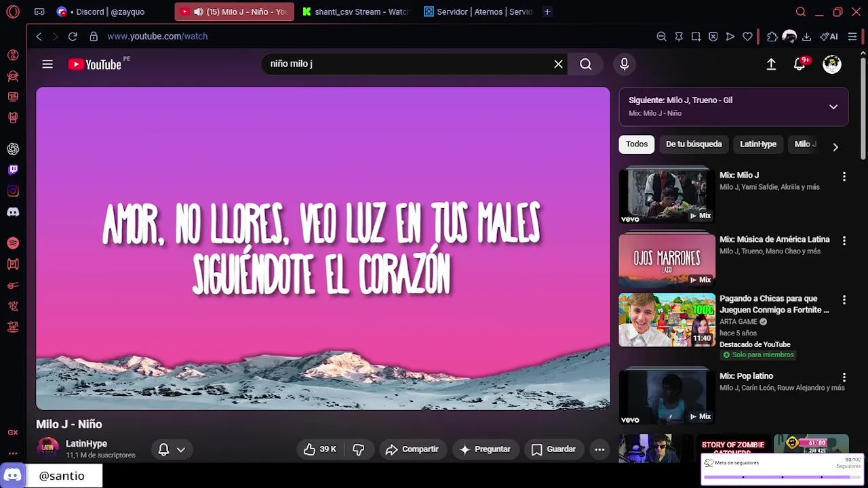Open the LatinHype channel name link
This screenshot has width=868, height=488.
[x=86, y=444]
